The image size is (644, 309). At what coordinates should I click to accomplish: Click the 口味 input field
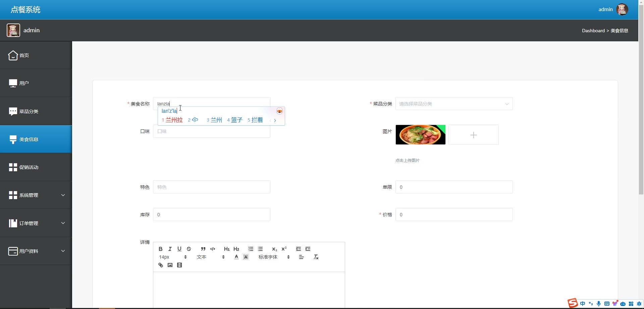212,131
